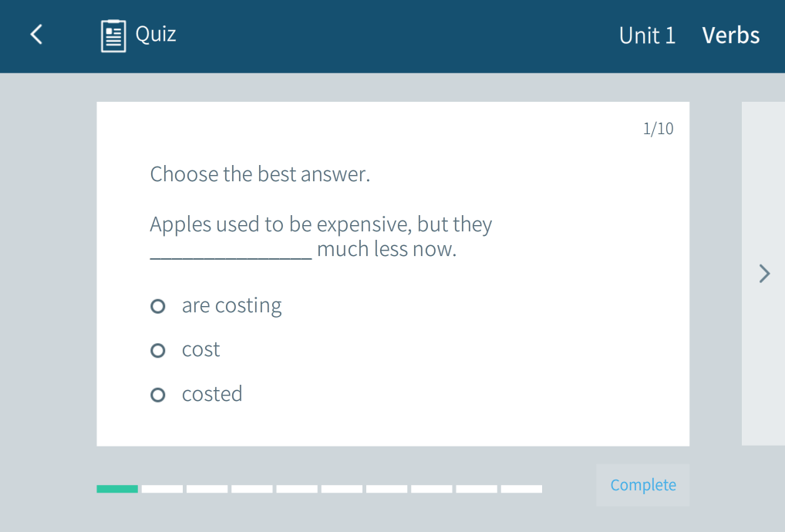Pick the "costed" radio option
Image resolution: width=785 pixels, height=532 pixels.
pyautogui.click(x=158, y=395)
